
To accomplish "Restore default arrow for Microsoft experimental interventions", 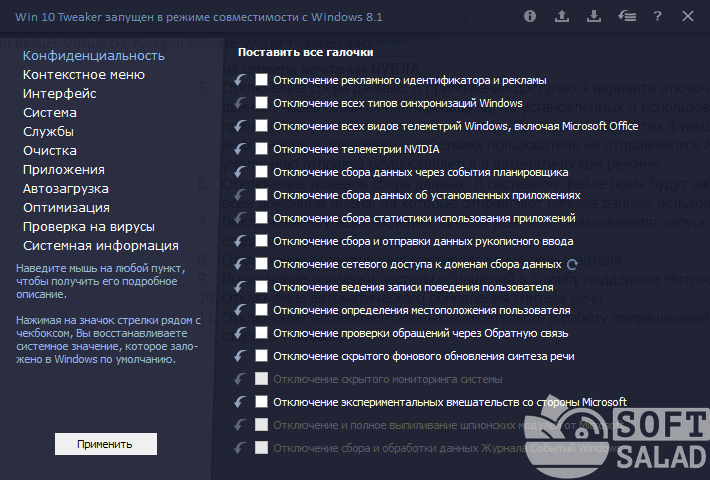I will [x=240, y=402].
